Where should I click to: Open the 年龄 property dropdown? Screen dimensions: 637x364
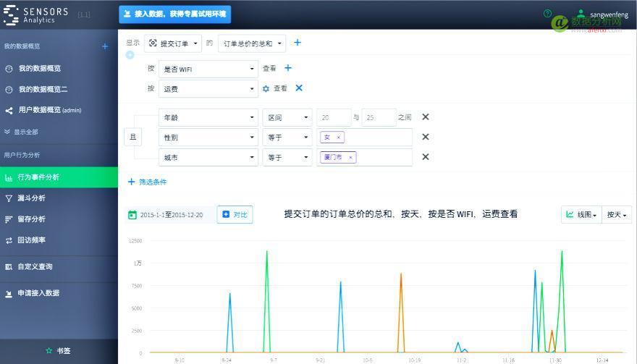coord(208,117)
